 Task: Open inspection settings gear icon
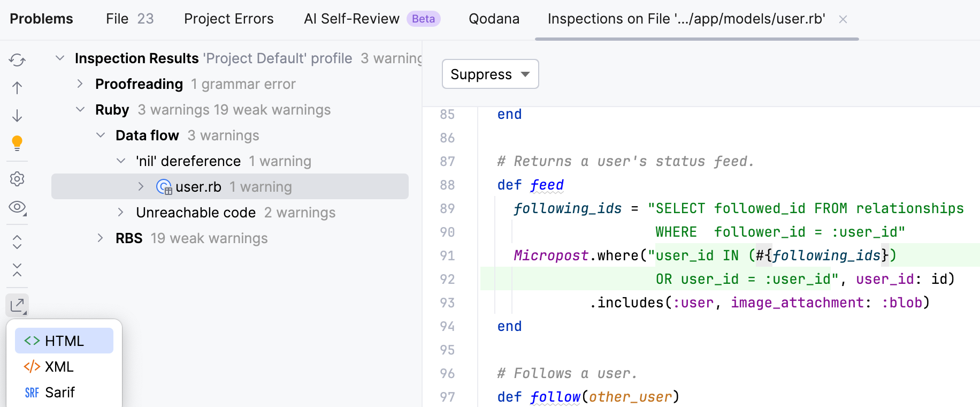tap(17, 179)
